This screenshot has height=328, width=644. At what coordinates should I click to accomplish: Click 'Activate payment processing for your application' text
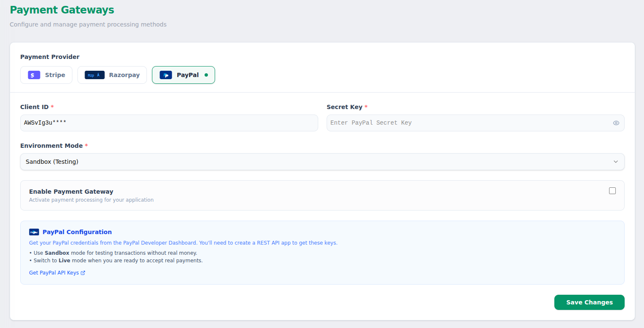(x=91, y=200)
